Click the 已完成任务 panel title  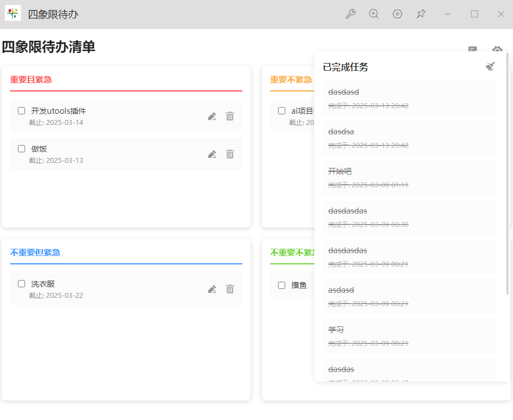pyautogui.click(x=345, y=67)
